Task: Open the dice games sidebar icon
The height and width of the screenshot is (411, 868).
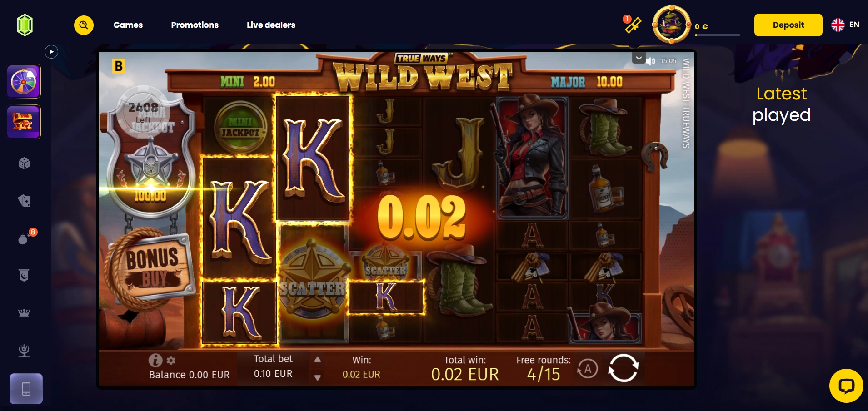Action: click(24, 163)
